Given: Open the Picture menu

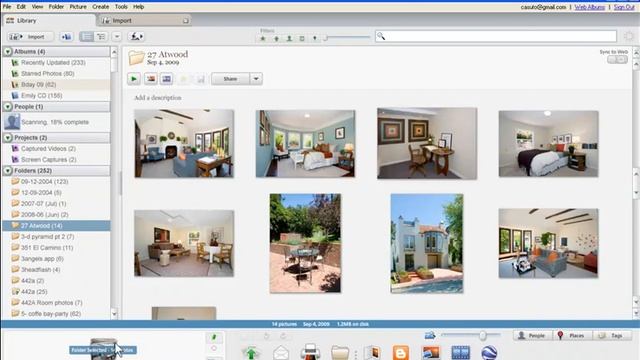Looking at the screenshot, I should coord(78,7).
